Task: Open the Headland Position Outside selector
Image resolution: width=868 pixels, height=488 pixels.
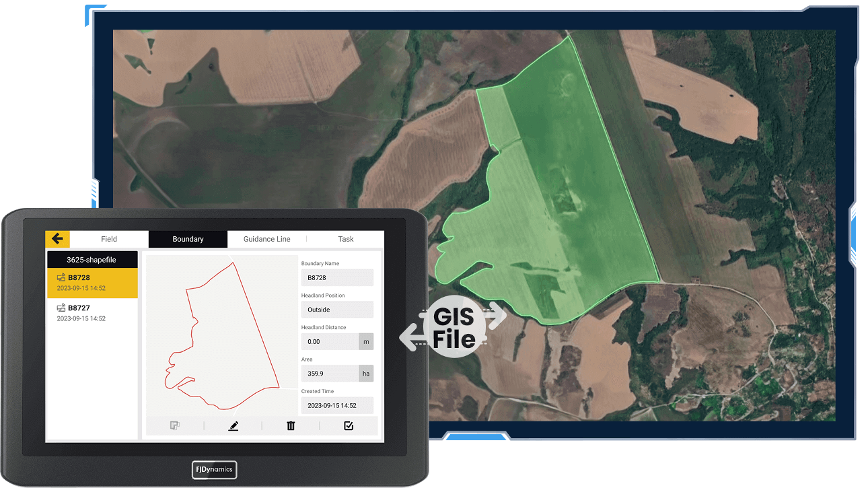Action: tap(337, 309)
